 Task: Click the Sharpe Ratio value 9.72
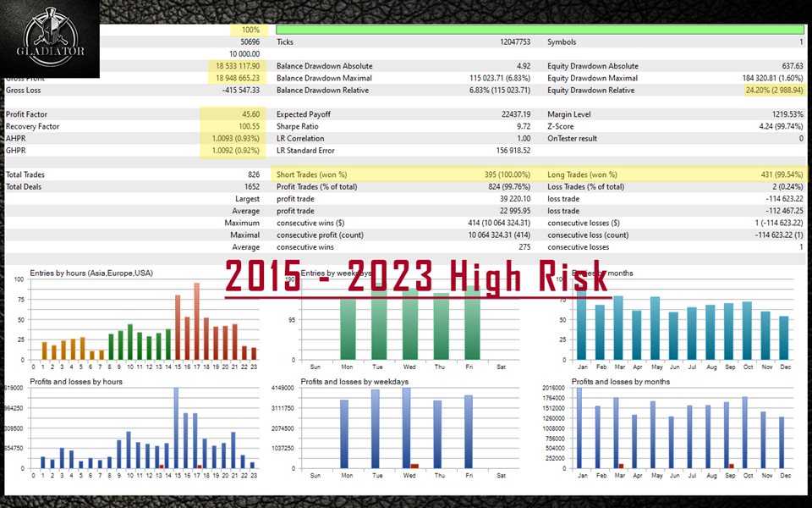point(521,126)
